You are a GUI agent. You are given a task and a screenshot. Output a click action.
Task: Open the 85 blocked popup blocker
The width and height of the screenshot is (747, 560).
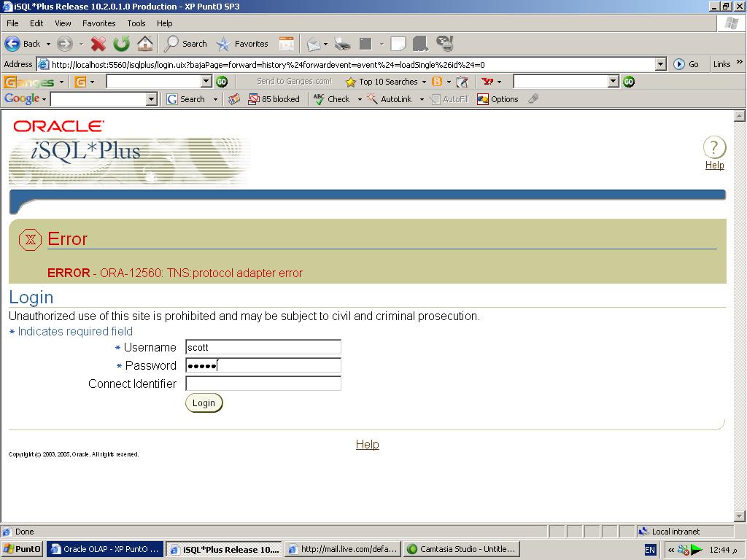pos(274,99)
